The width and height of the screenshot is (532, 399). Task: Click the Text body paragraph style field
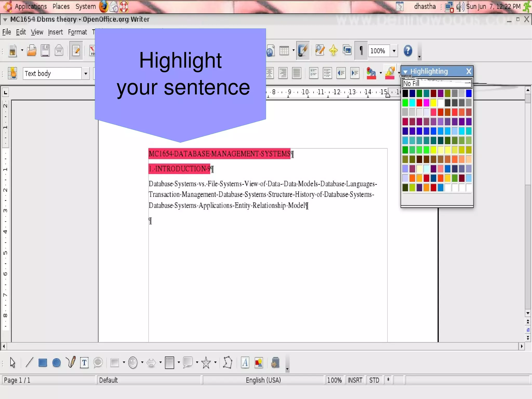tap(52, 74)
